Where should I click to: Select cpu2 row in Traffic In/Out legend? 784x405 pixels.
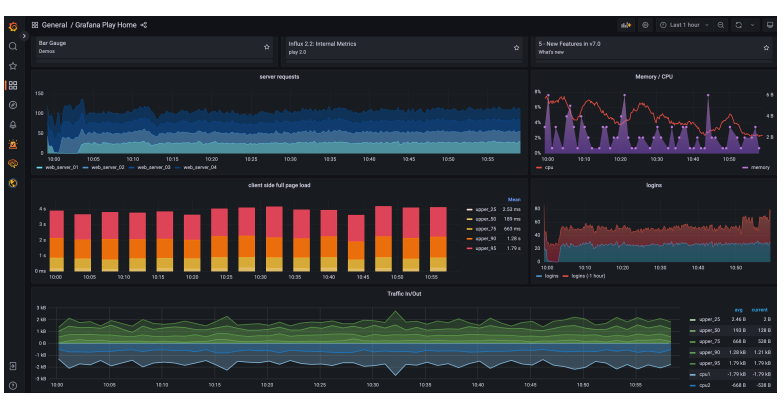730,386
